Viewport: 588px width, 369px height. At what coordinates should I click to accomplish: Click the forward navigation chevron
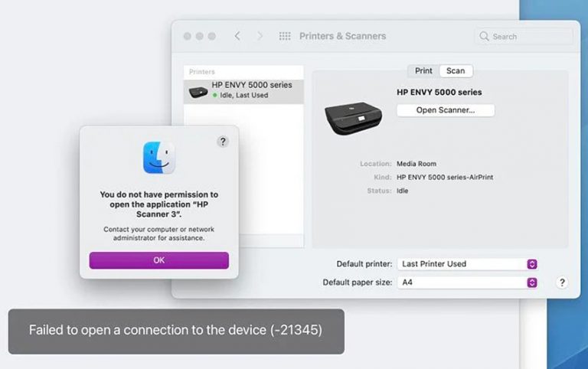[x=260, y=36]
